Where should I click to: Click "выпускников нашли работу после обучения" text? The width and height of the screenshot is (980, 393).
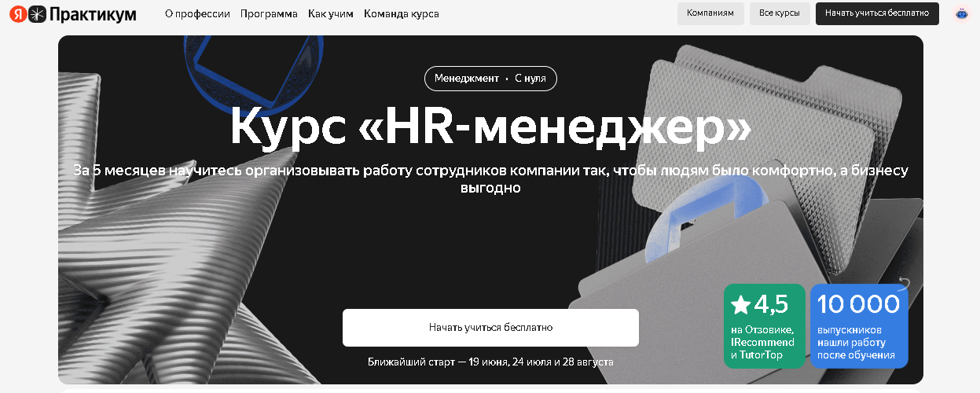pyautogui.click(x=856, y=343)
